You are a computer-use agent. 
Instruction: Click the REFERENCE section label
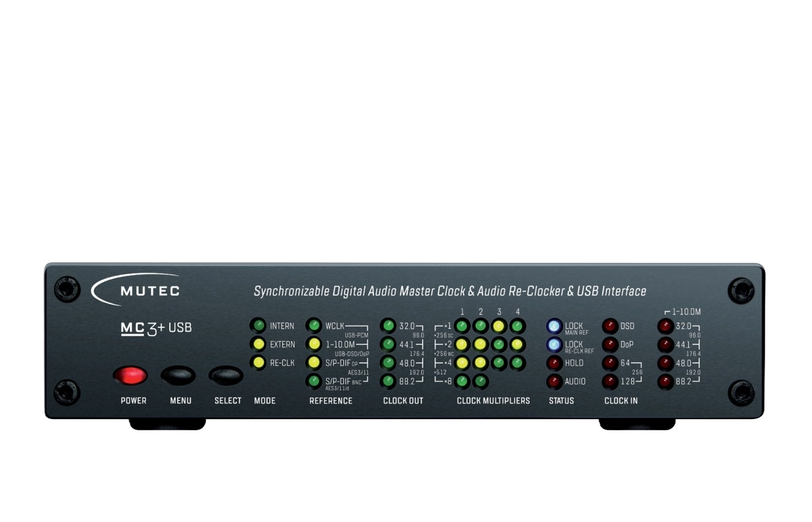(331, 401)
